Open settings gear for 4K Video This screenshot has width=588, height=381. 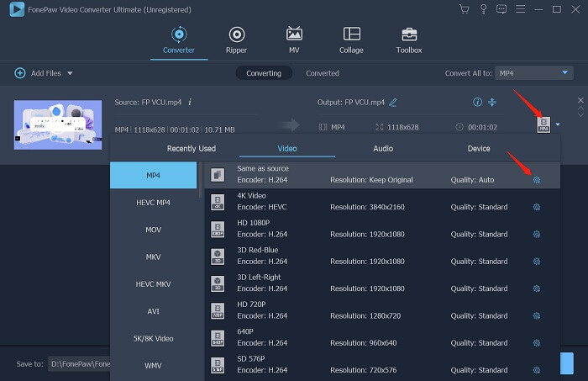pos(537,207)
